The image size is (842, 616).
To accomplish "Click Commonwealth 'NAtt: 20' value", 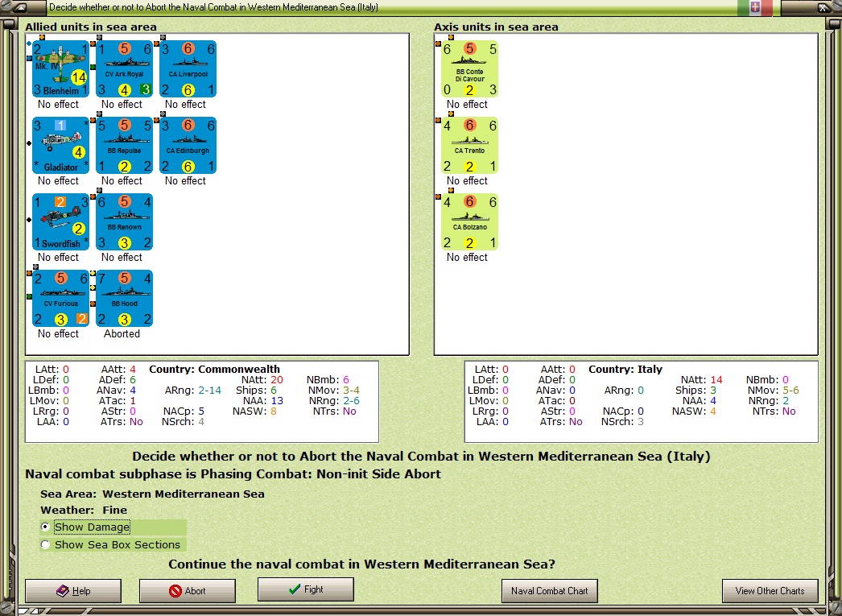I will click(x=262, y=380).
